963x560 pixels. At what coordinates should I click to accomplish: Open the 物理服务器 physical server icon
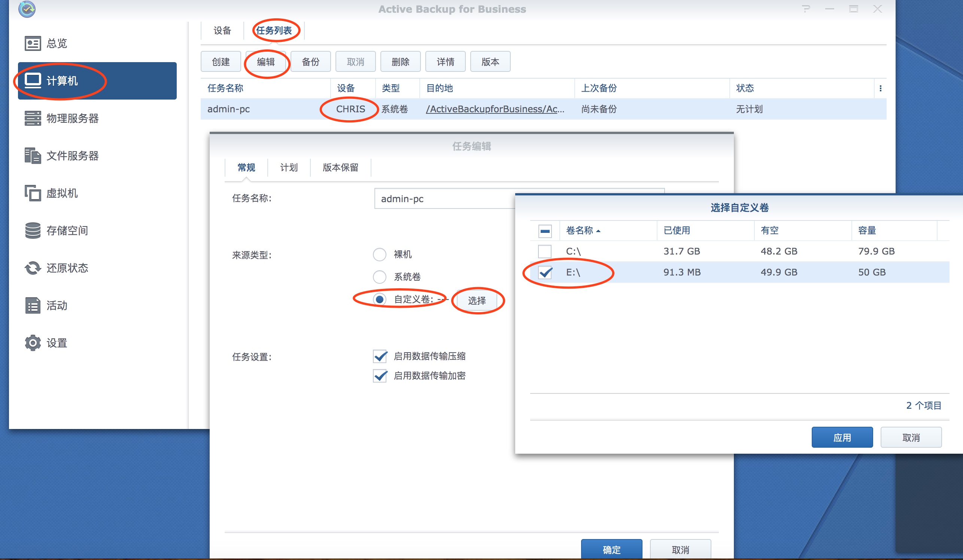[33, 118]
